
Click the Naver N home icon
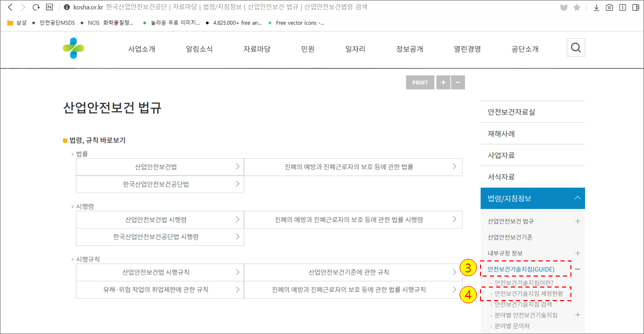(x=50, y=7)
